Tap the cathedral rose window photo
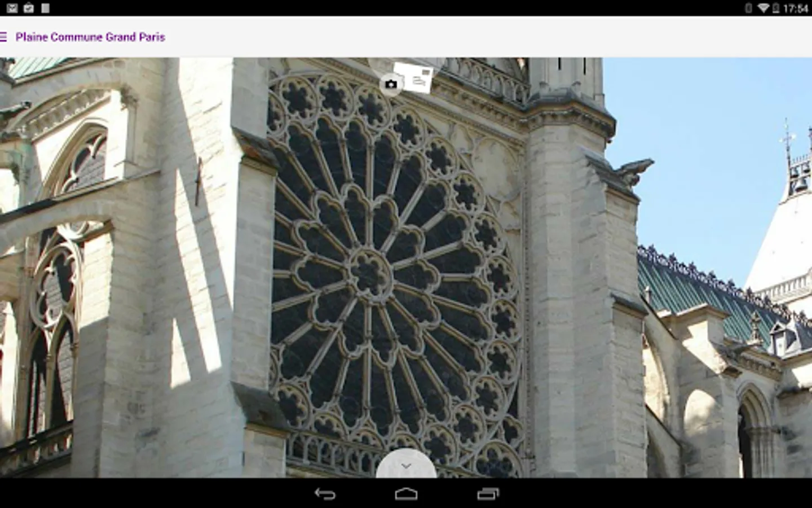812x508 pixels. 406,268
